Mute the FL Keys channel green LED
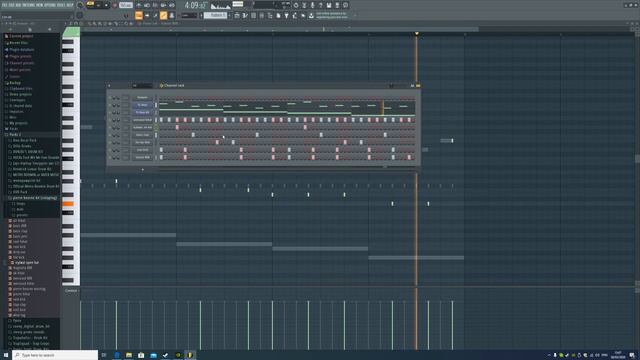 (x=110, y=105)
